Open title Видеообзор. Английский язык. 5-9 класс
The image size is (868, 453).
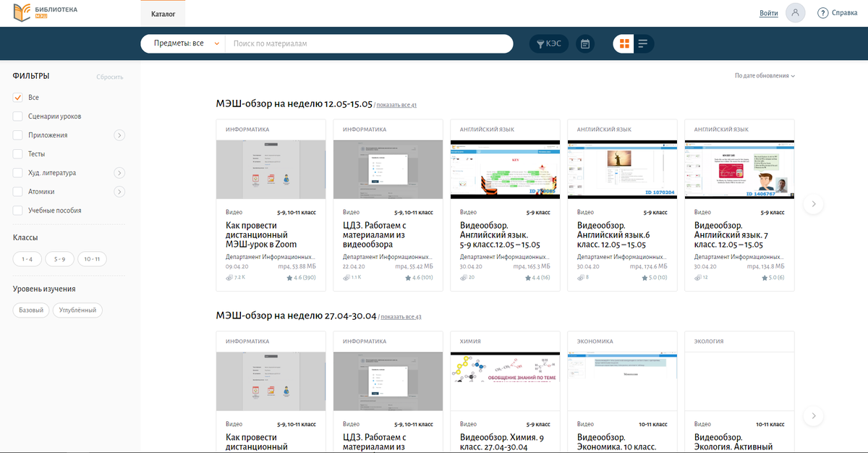pyautogui.click(x=500, y=235)
